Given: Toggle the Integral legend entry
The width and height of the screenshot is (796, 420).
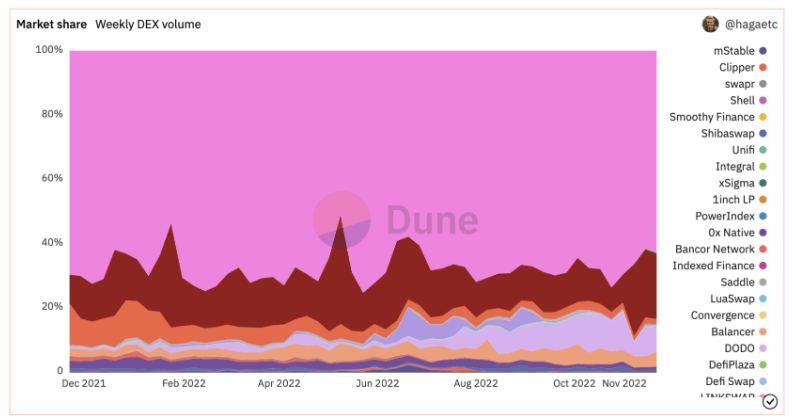Looking at the screenshot, I should click(x=741, y=167).
